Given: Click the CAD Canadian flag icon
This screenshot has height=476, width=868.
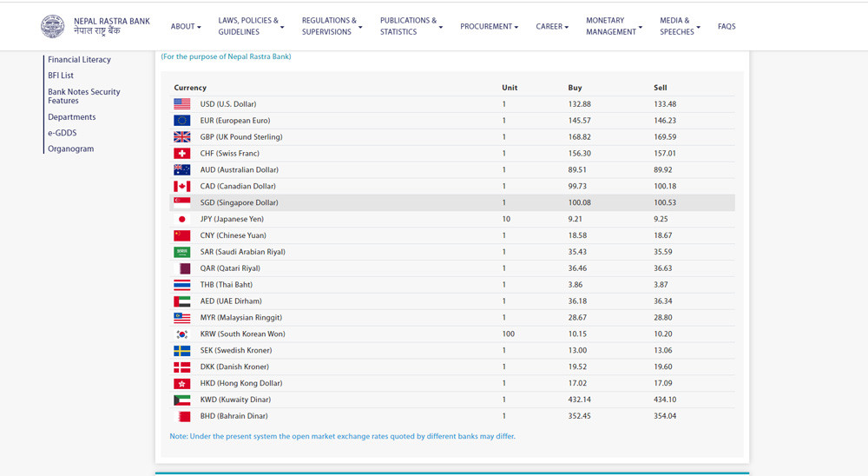Looking at the screenshot, I should [181, 186].
